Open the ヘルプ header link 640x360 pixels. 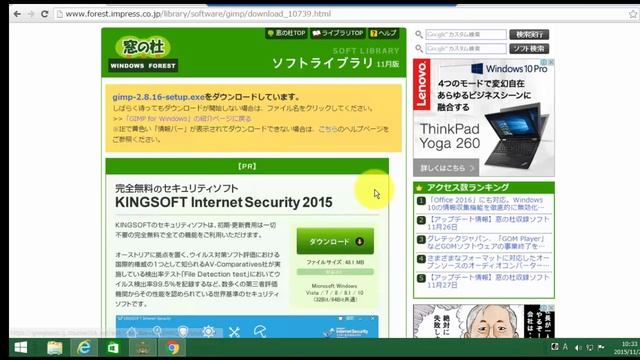383,33
